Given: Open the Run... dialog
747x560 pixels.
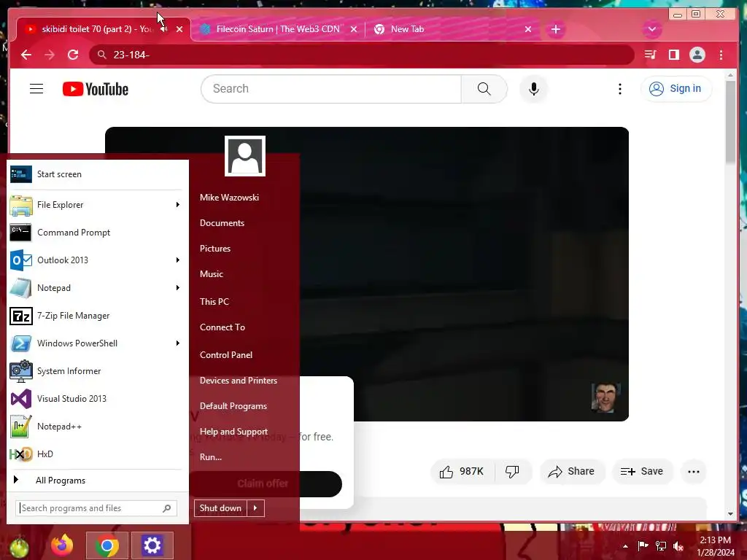Looking at the screenshot, I should coord(211,457).
